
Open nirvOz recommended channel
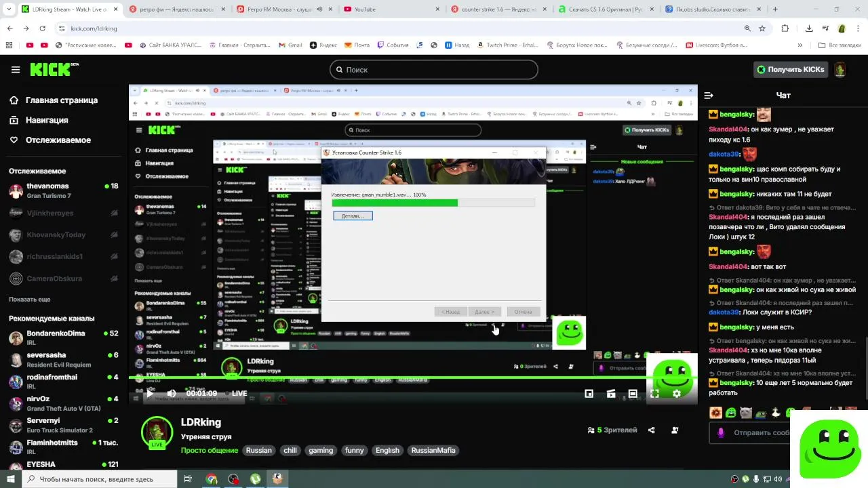[x=63, y=403]
